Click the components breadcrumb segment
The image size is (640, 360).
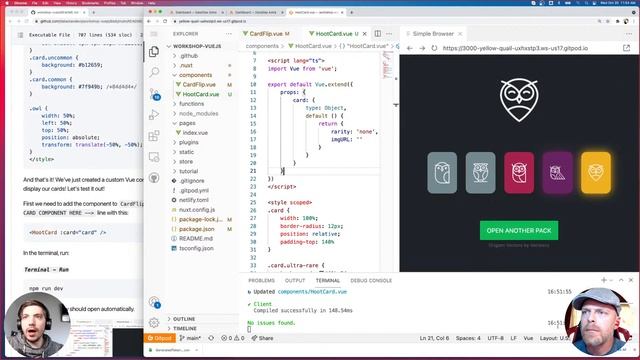point(262,46)
